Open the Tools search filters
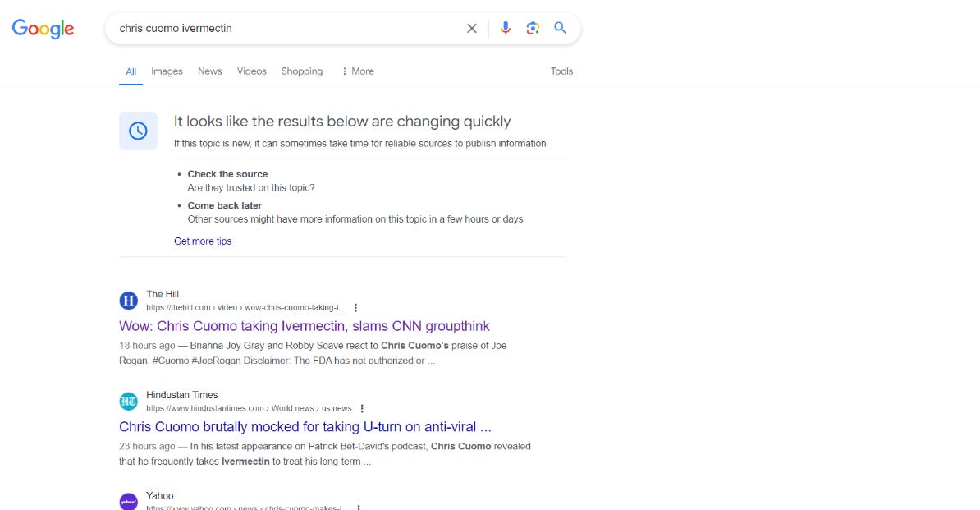This screenshot has height=510, width=980. coord(561,71)
